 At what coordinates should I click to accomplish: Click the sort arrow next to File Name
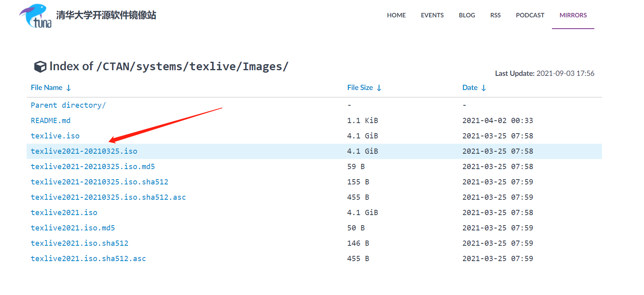[x=69, y=88]
